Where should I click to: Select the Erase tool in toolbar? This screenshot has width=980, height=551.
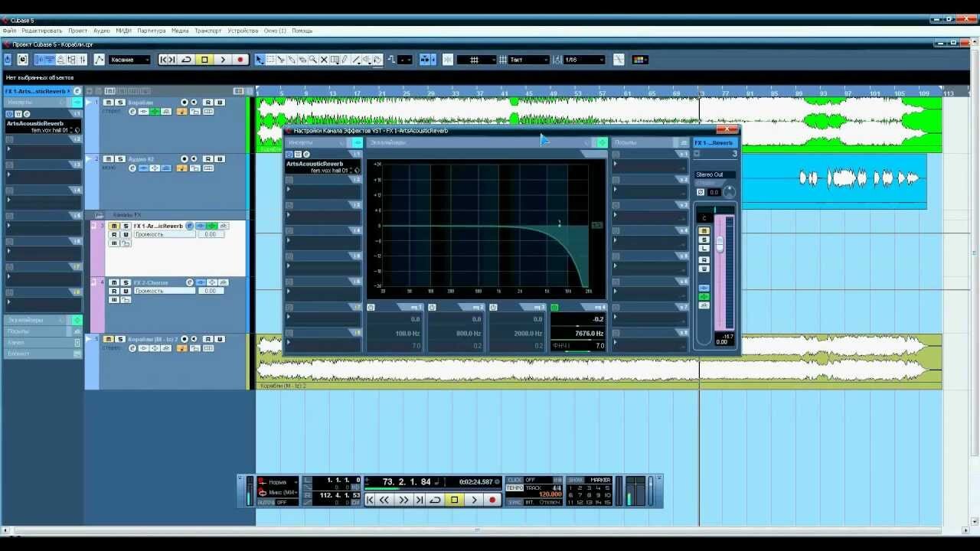click(x=302, y=60)
